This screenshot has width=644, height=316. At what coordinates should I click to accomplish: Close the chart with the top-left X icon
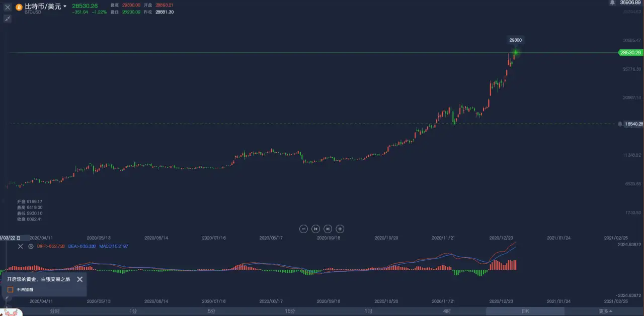[x=8, y=8]
